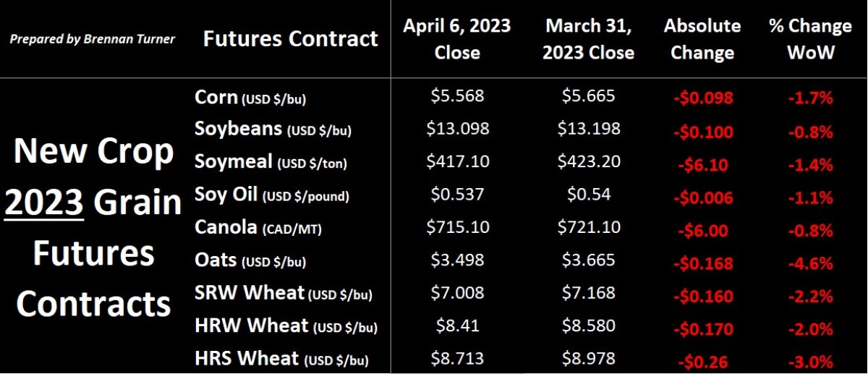868x374 pixels.
Task: Click the 'Futures Contract' column header
Action: pyautogui.click(x=291, y=38)
